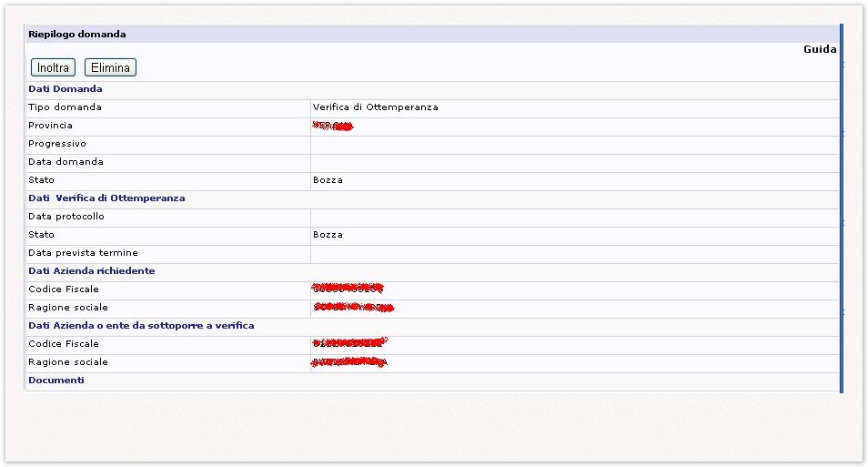Open the Guida help link
The width and height of the screenshot is (868, 467).
click(x=819, y=50)
